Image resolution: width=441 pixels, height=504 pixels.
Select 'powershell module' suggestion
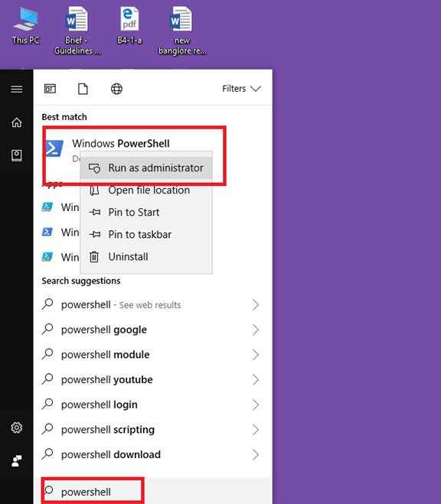click(x=153, y=355)
